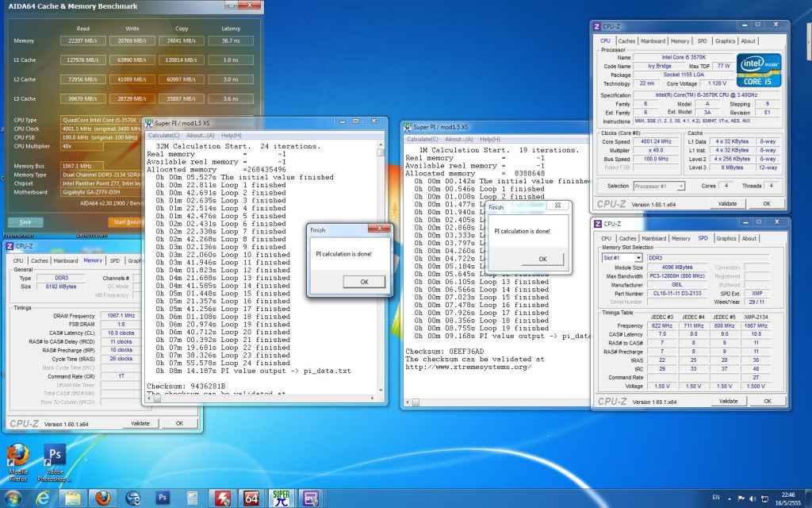Click the Start Benchmark button in AIDA64
The width and height of the screenshot is (812, 508).
126,222
